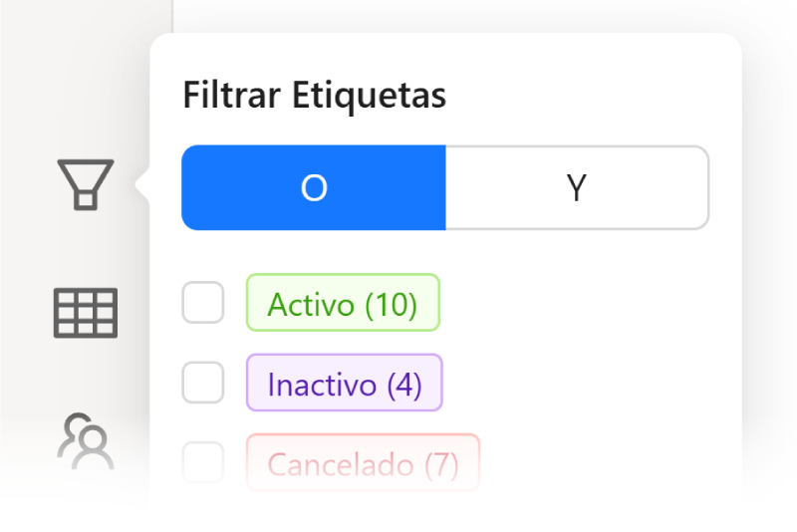797x532 pixels.
Task: Close the label filter via funnel icon
Action: 86,184
